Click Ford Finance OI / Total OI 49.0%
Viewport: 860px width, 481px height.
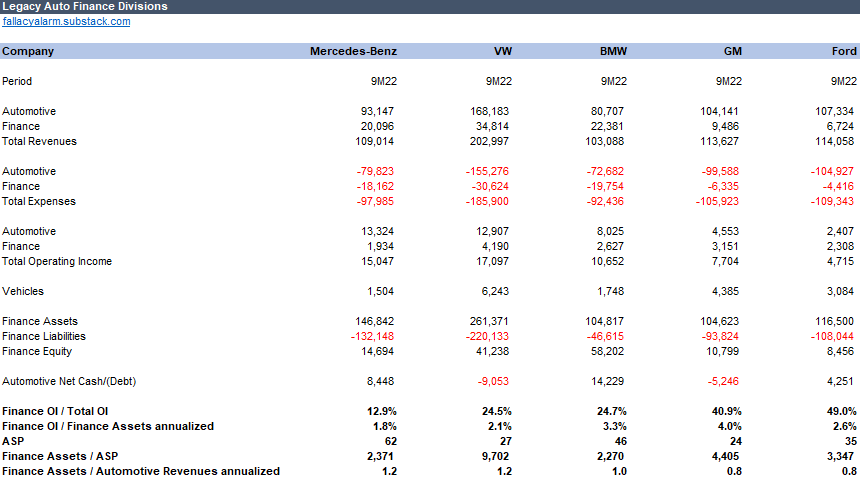842,411
